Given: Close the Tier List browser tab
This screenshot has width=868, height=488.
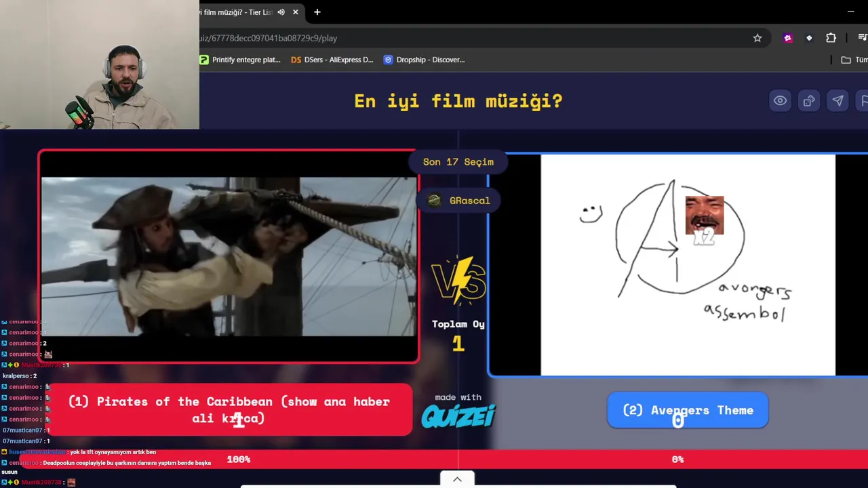Looking at the screenshot, I should click(x=296, y=12).
